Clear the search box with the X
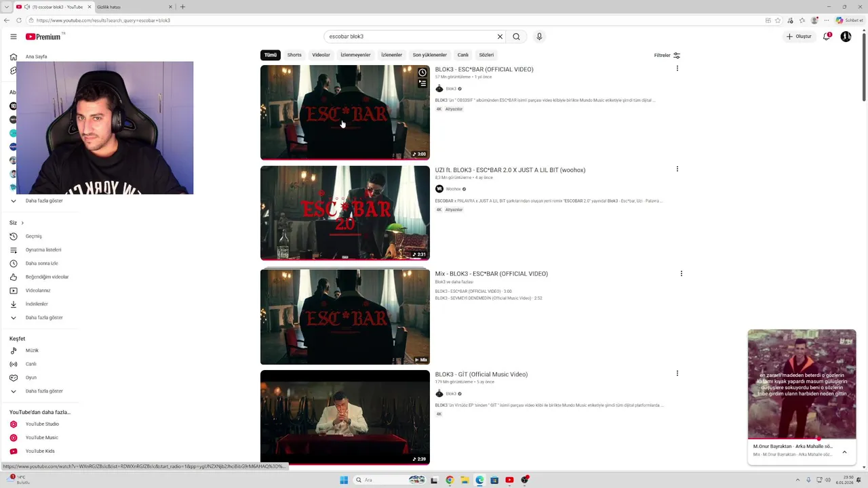The width and height of the screenshot is (868, 488). coord(500,37)
